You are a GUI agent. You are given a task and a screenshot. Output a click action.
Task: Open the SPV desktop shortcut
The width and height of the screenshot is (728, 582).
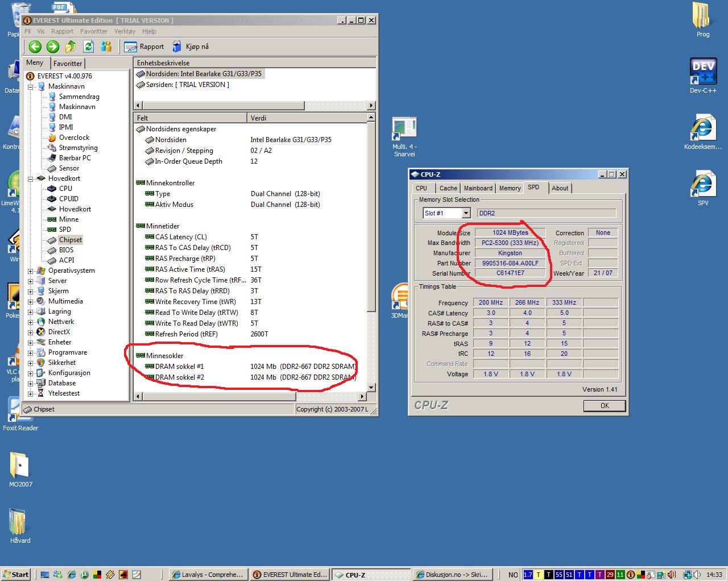coord(703,188)
